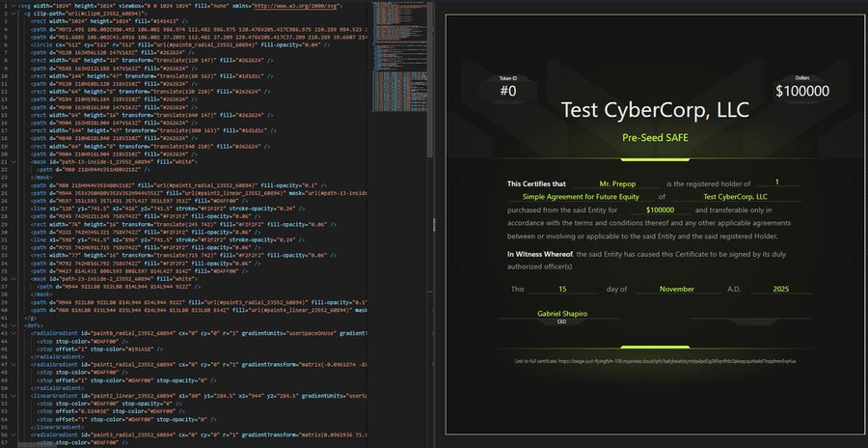Fold the paint0_radial radialGradient on line 43
Screen dimensions: 868x448
click(x=15, y=334)
